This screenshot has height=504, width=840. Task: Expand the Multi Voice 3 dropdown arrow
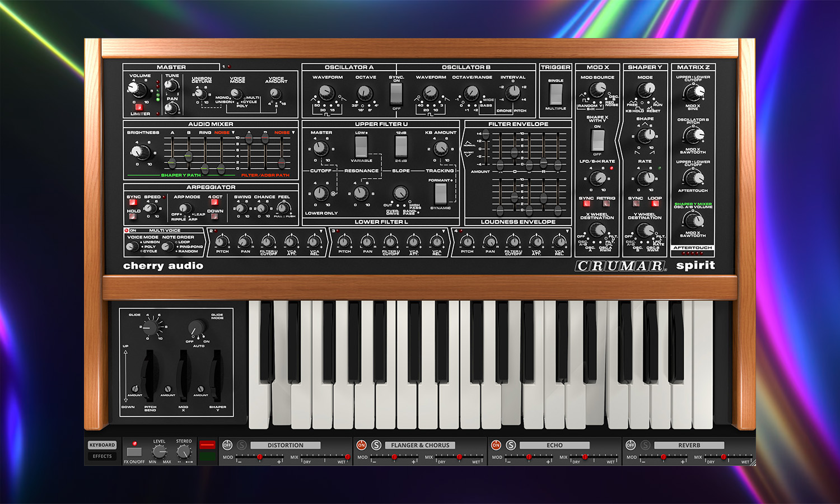click(x=444, y=231)
